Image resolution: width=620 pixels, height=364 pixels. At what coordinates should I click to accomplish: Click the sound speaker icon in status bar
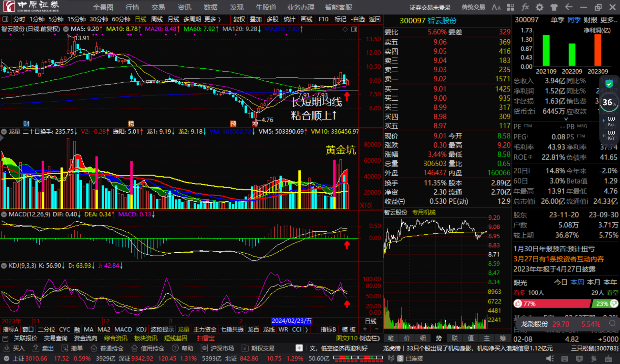(549, 359)
